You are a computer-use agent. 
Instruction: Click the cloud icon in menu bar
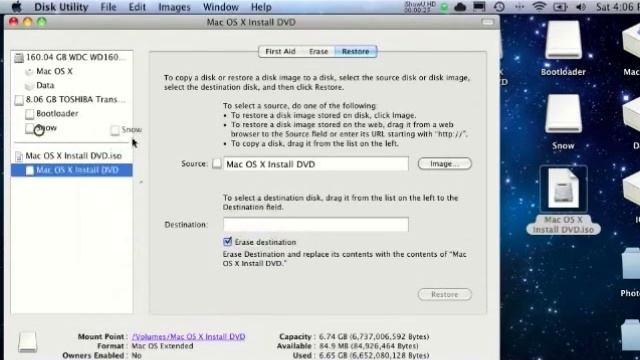[x=460, y=7]
